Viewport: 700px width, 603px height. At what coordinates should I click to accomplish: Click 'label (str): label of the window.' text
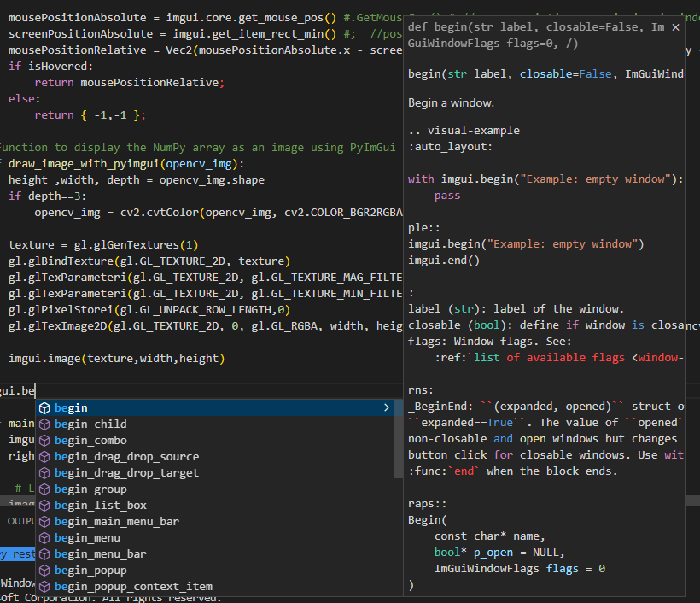point(516,309)
